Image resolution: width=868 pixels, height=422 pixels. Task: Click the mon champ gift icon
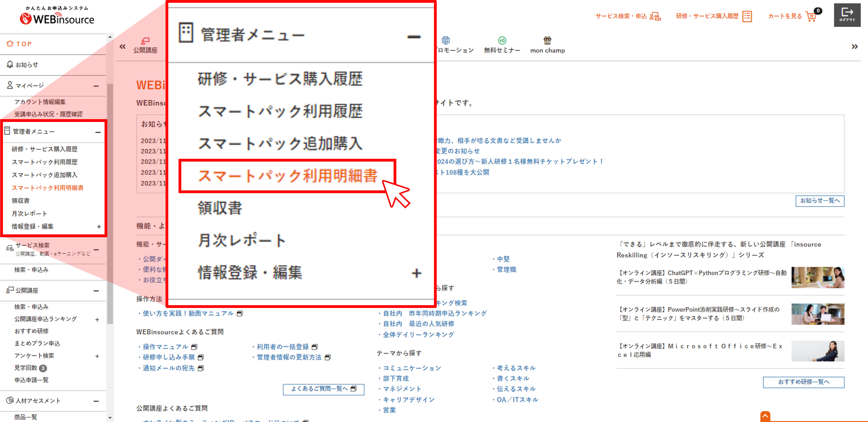point(547,40)
